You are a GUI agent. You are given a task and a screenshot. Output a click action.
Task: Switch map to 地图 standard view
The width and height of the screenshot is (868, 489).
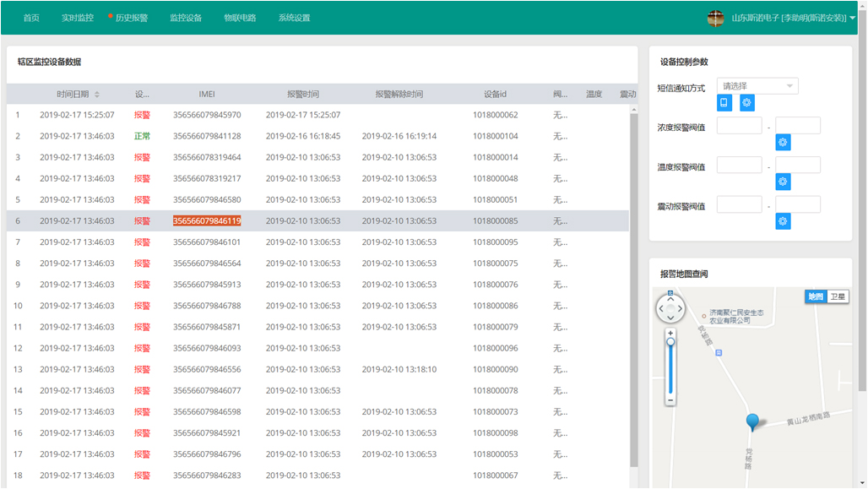pyautogui.click(x=815, y=296)
